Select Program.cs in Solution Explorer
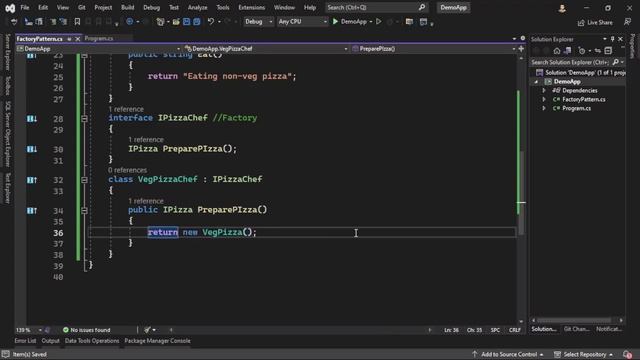 pyautogui.click(x=576, y=109)
